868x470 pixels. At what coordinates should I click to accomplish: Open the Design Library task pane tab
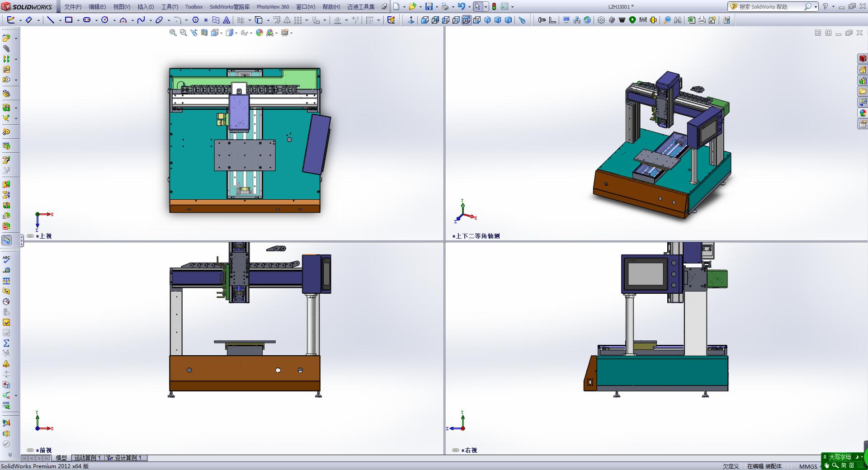point(863,80)
